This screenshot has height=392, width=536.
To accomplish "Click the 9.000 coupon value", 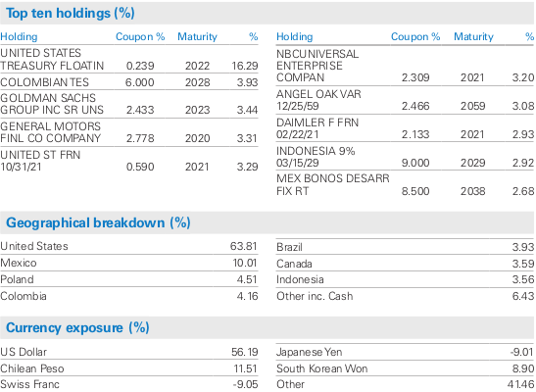I will point(415,163).
